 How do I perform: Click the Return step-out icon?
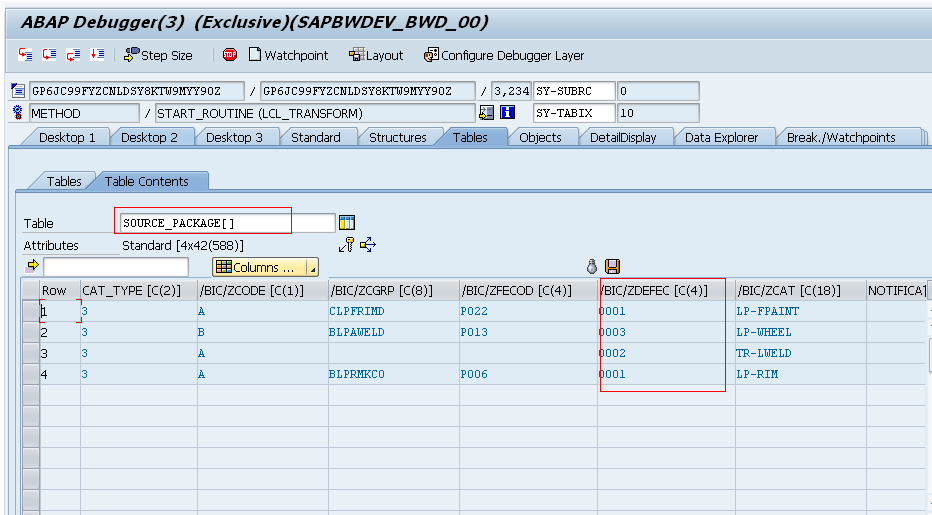tap(73, 55)
